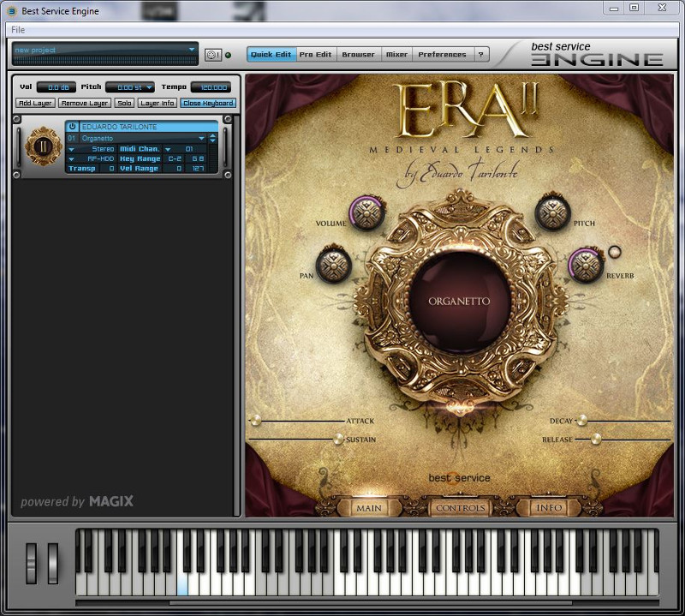
Task: Open the Browser tab
Action: 358,55
